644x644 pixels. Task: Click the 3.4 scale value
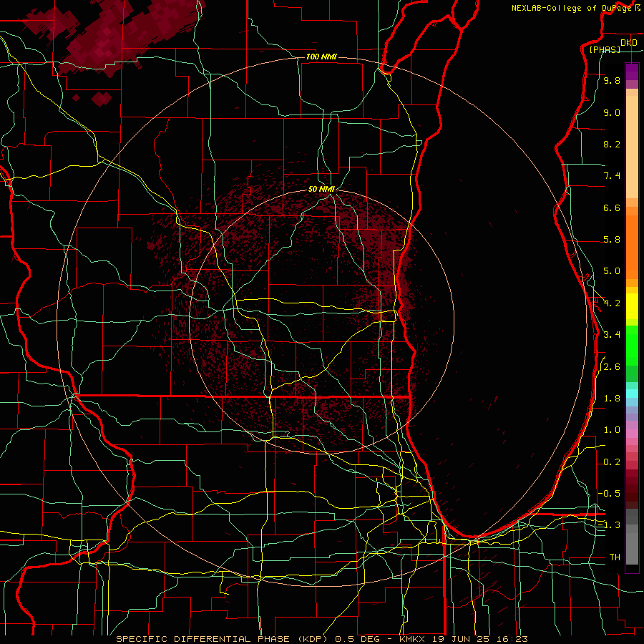[612, 335]
